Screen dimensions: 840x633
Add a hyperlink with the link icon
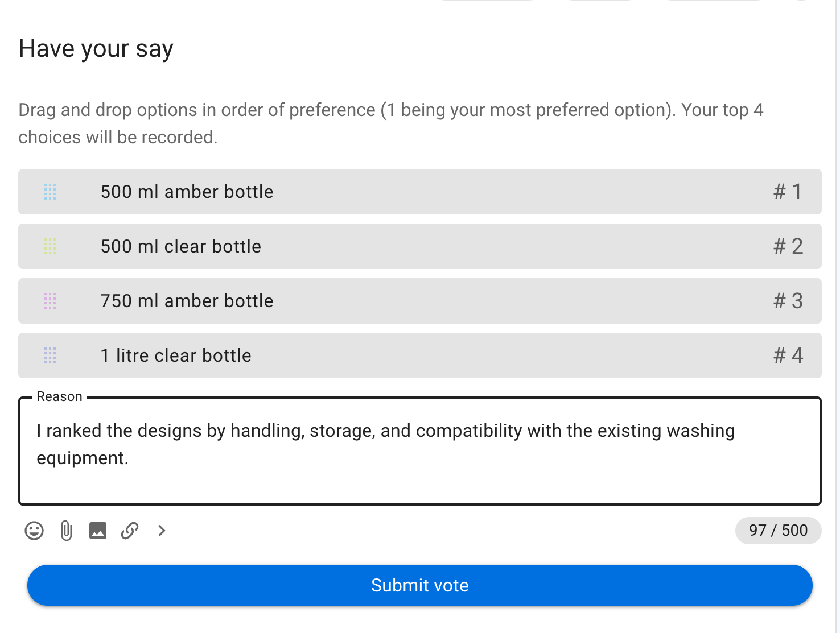(x=130, y=531)
